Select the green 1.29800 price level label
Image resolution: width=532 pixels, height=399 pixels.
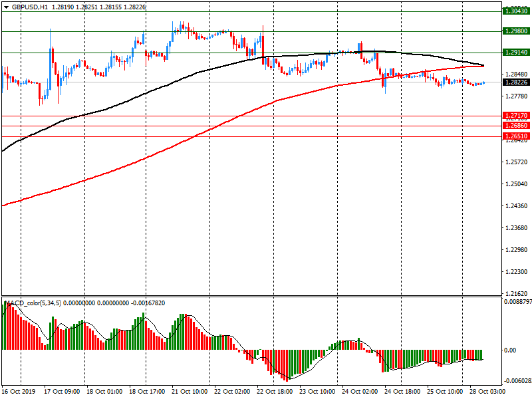pyautogui.click(x=517, y=31)
